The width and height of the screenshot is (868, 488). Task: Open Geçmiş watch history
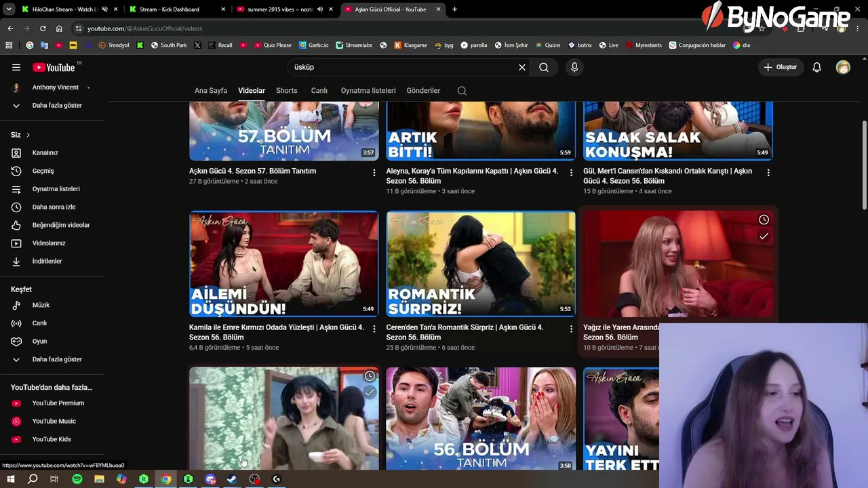pos(53,171)
